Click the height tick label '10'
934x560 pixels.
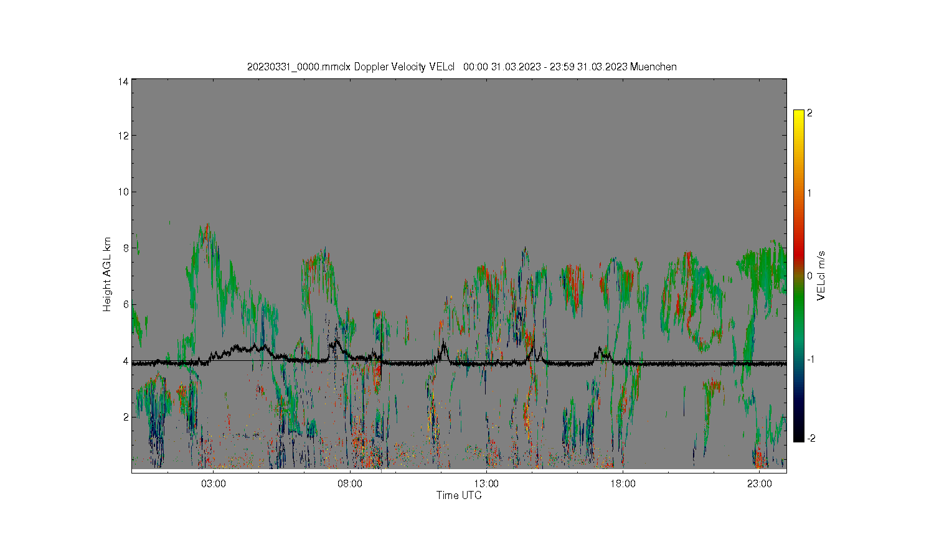(123, 192)
